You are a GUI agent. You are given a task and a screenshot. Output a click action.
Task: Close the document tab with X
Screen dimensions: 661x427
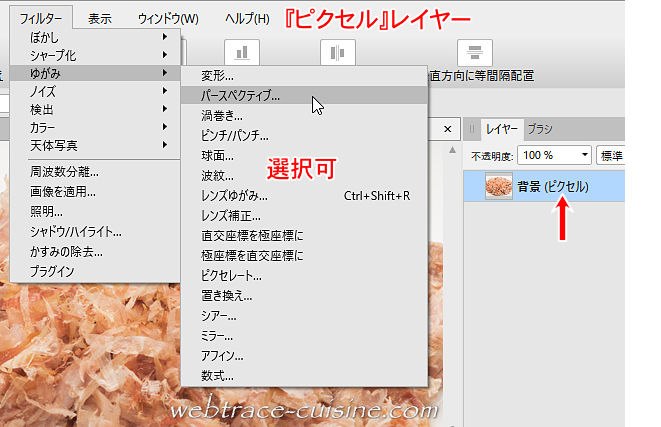click(x=449, y=128)
